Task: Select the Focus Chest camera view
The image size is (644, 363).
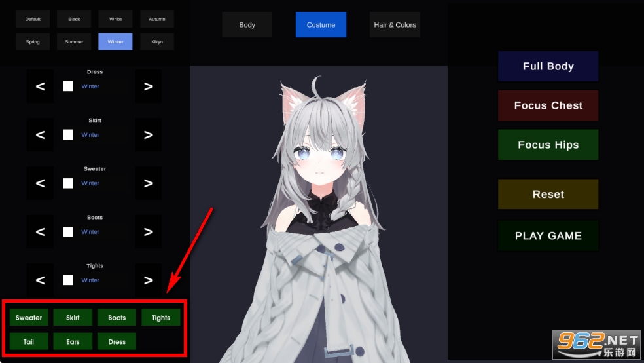Action: point(548,105)
